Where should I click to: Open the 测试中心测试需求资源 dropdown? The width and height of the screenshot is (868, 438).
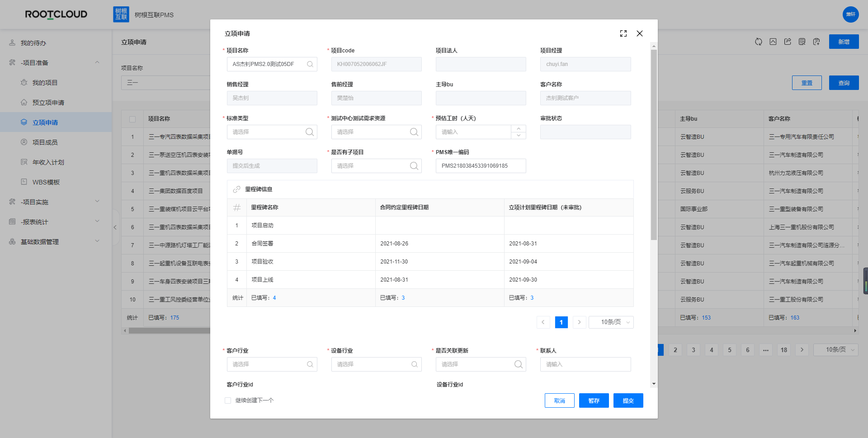click(x=376, y=132)
